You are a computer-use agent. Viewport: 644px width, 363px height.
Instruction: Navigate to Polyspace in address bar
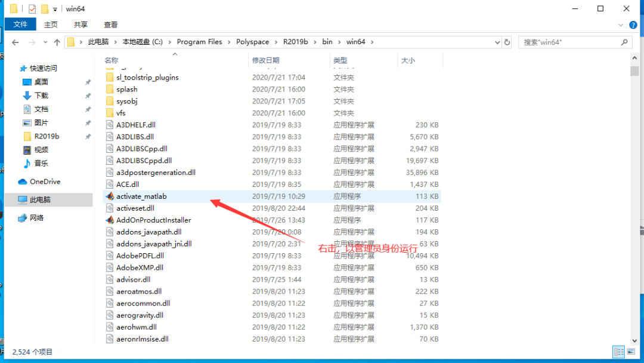point(253,42)
